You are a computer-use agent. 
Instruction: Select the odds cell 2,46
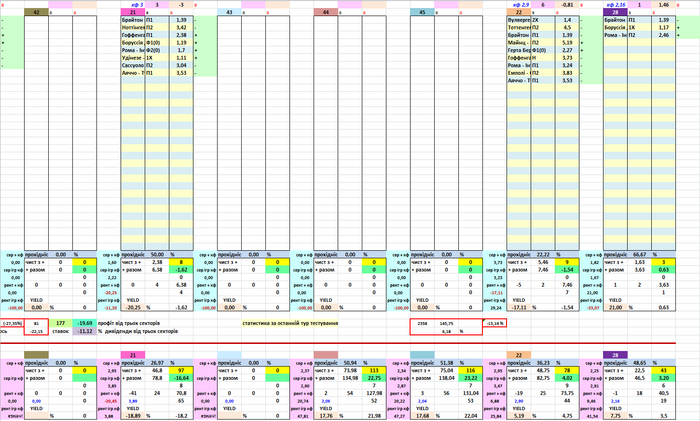pyautogui.click(x=663, y=35)
